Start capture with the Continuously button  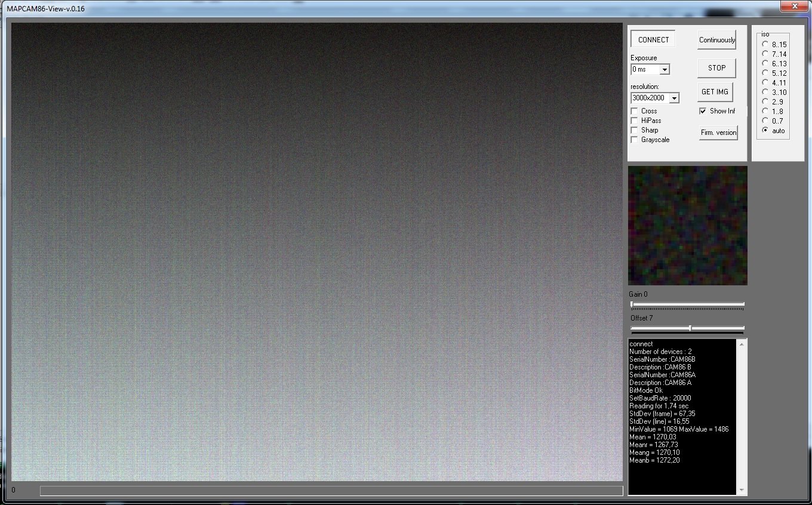click(717, 40)
